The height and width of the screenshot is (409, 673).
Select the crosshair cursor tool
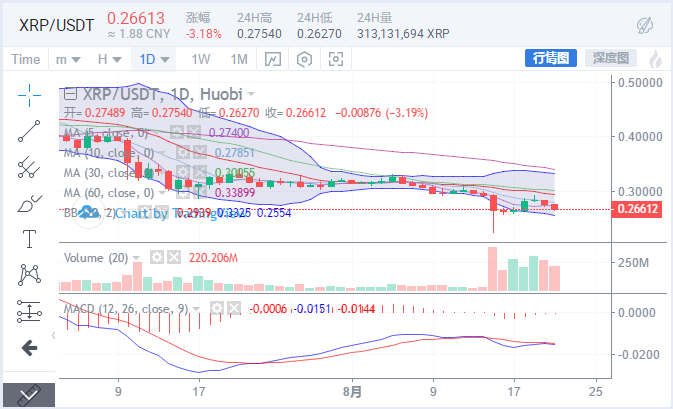tap(29, 95)
